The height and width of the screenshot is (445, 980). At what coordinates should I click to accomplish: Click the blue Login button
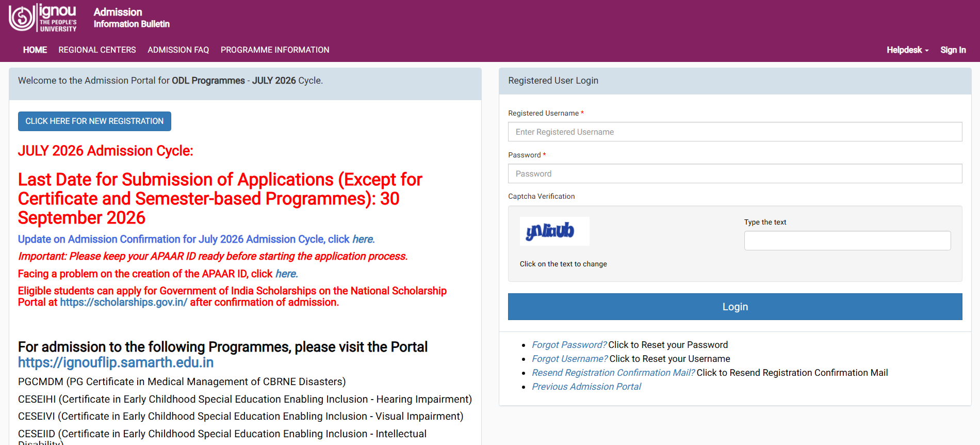click(x=735, y=307)
